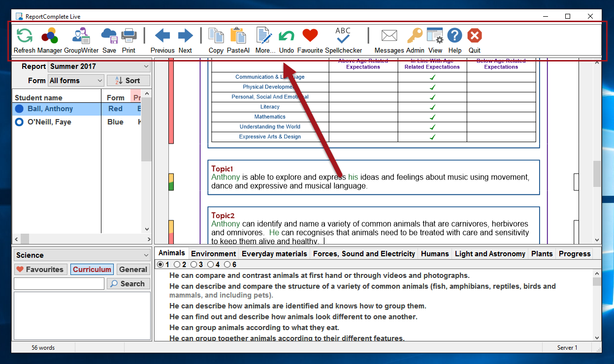Open the Form dropdown showing All forms

click(x=76, y=81)
